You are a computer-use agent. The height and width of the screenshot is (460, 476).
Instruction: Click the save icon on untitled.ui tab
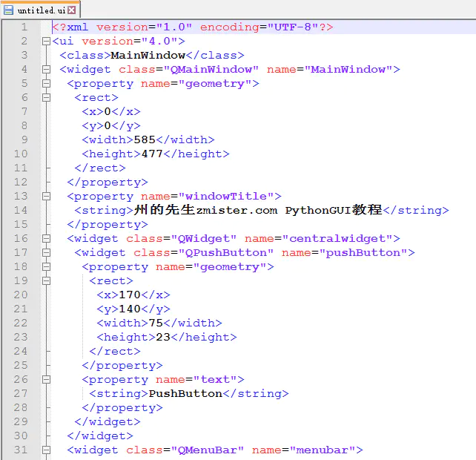point(8,10)
